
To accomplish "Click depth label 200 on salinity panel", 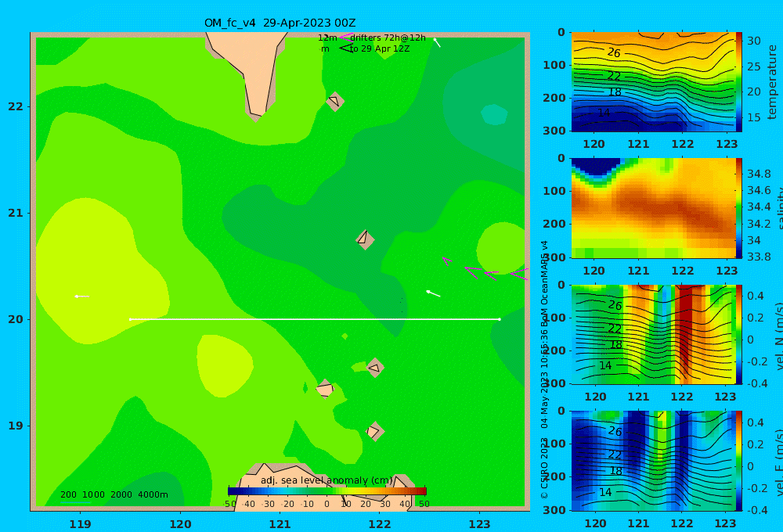I will [x=554, y=224].
